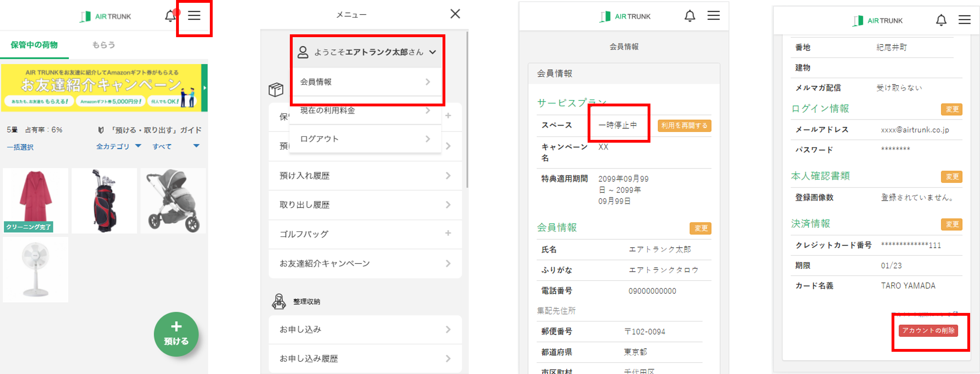Click notification bell with red badge

click(170, 16)
